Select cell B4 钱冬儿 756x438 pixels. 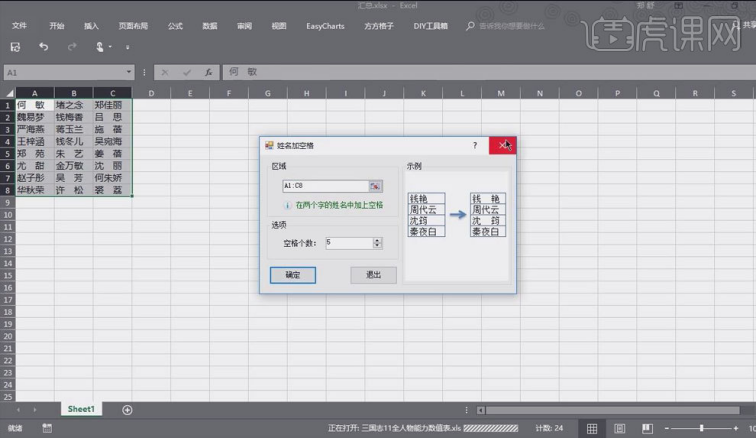(74, 142)
